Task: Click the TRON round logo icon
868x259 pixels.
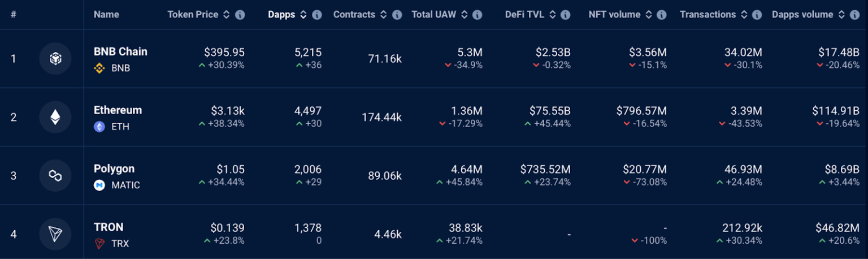Action: 55,234
